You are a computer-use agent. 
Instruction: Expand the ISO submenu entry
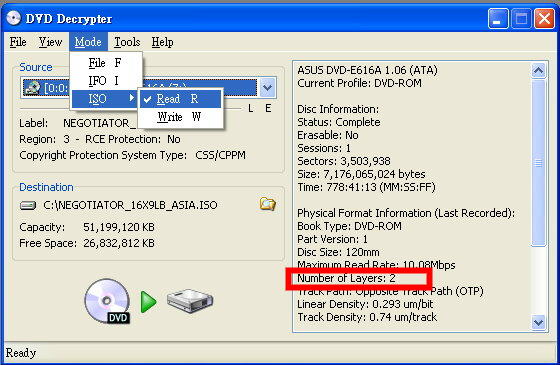(x=104, y=99)
